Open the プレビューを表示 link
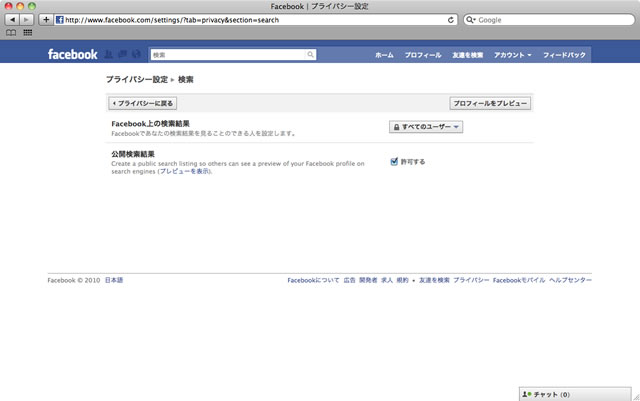The width and height of the screenshot is (640, 401). tap(184, 171)
